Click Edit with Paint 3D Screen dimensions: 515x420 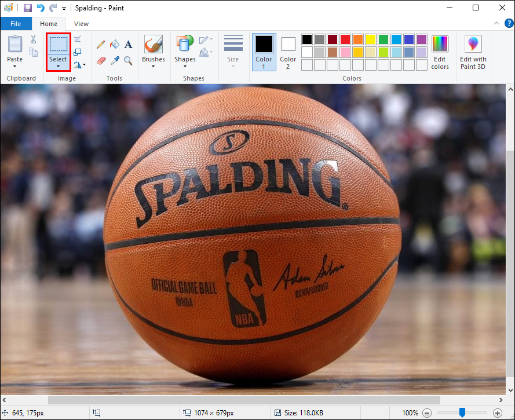pos(473,52)
